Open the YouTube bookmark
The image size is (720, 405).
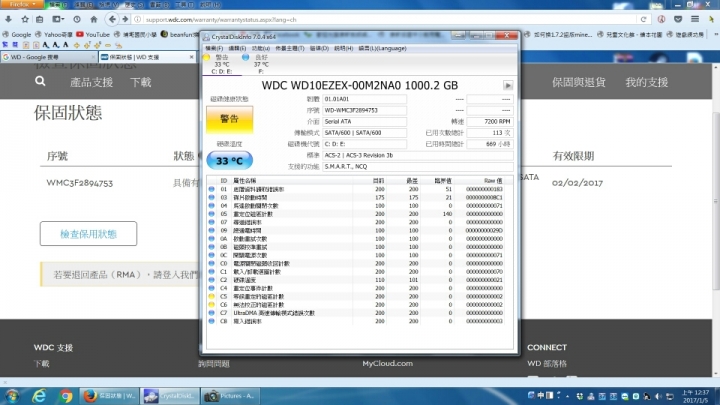point(93,34)
